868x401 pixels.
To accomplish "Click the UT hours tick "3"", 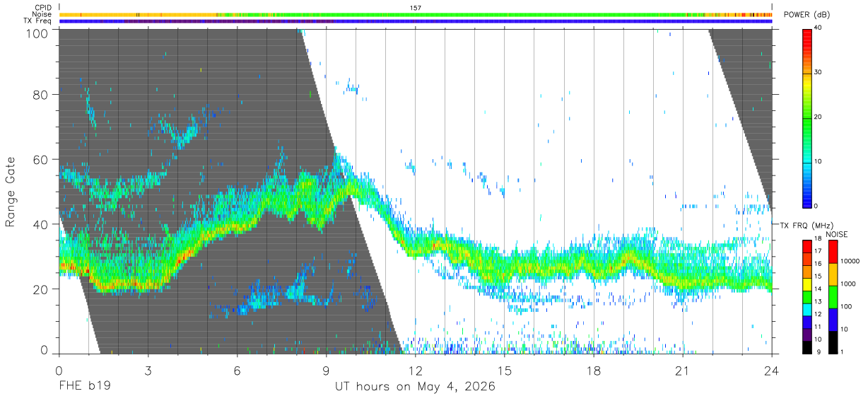I will [148, 371].
